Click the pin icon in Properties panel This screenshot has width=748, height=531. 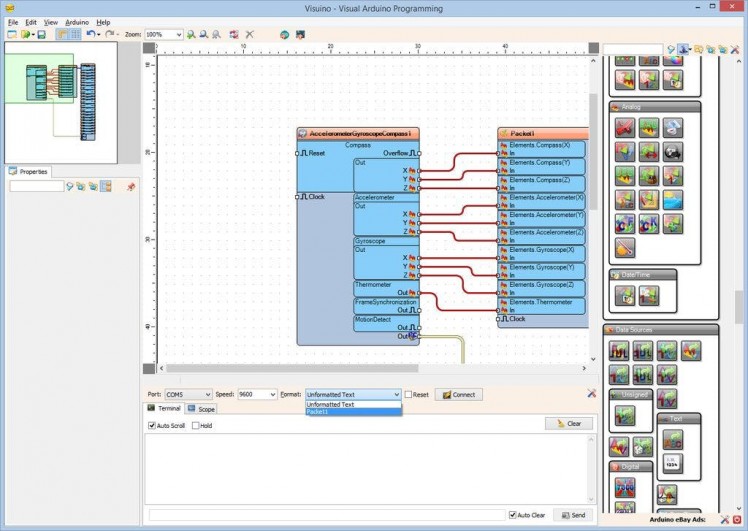[x=131, y=186]
